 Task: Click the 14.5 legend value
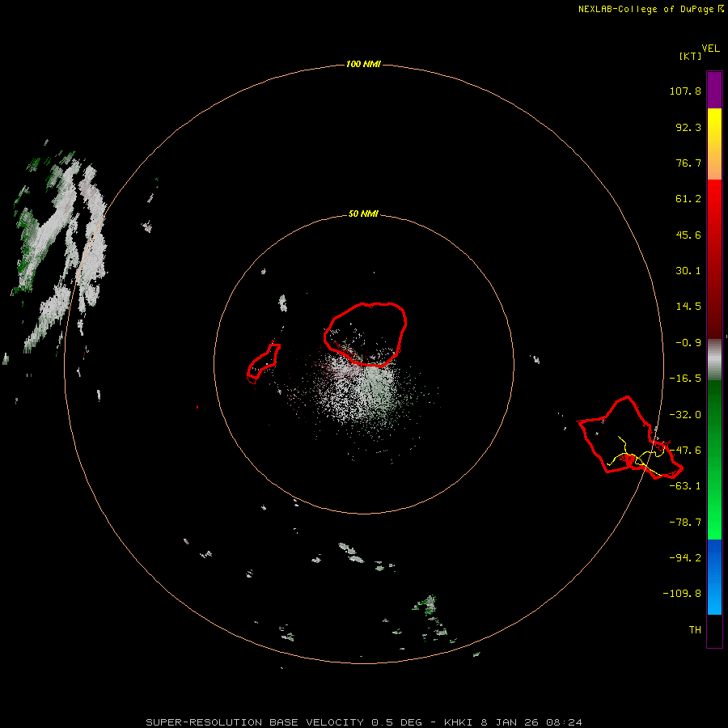pos(688,307)
